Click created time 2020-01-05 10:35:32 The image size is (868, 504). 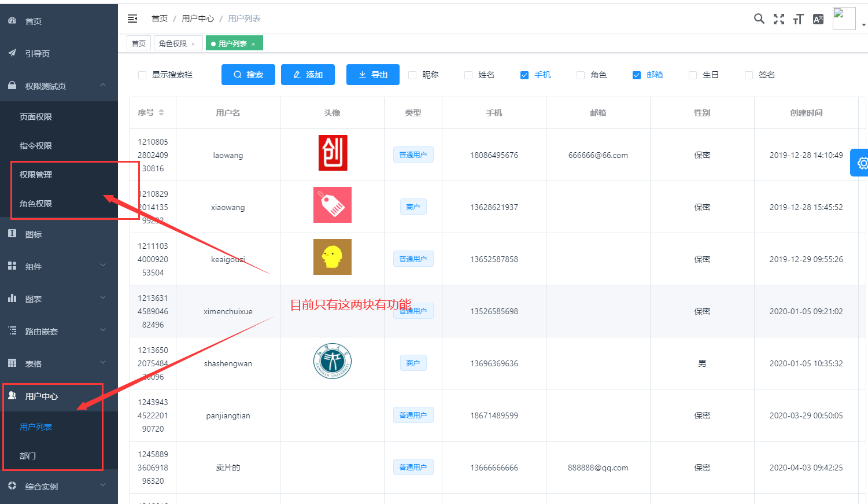[806, 363]
